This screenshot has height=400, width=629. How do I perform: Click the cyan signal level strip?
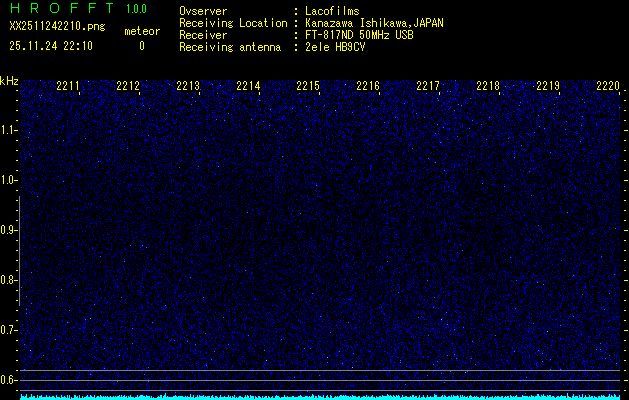(x=320, y=396)
